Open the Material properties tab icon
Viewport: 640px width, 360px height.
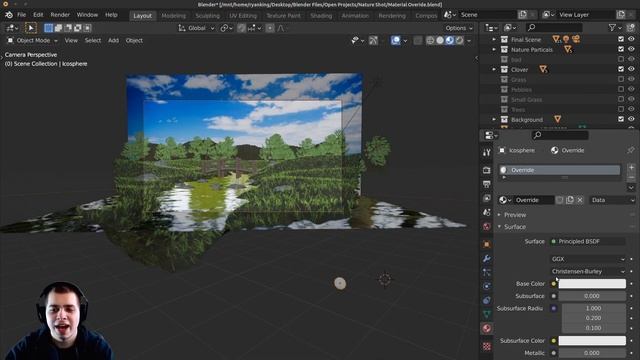click(x=486, y=329)
